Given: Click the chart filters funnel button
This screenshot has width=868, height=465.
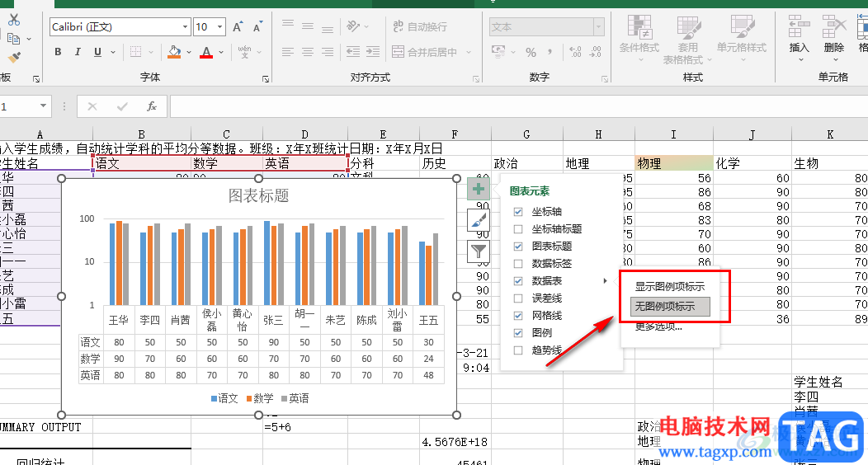Looking at the screenshot, I should tap(479, 251).
